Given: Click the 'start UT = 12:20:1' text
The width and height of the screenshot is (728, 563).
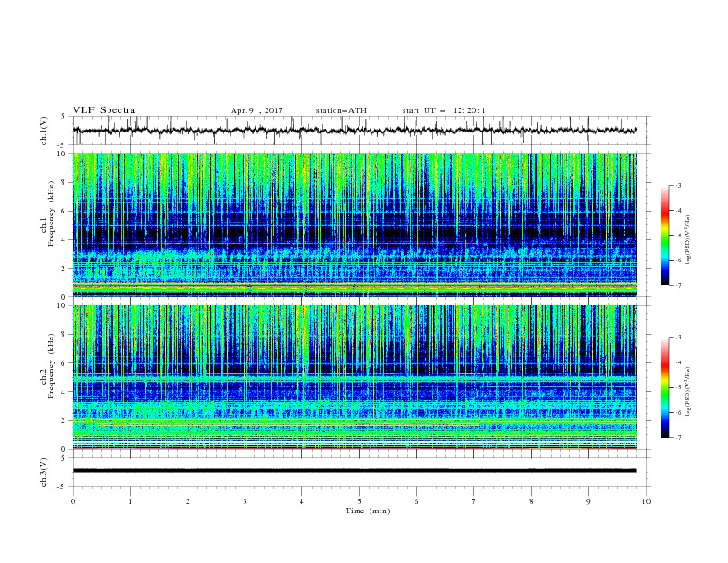Looking at the screenshot, I should (x=444, y=110).
